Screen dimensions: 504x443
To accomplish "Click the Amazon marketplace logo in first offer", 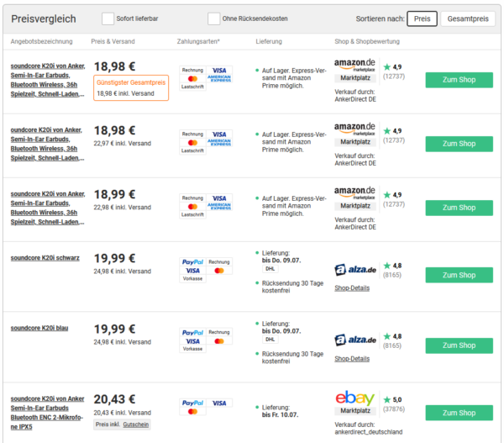I will [354, 66].
